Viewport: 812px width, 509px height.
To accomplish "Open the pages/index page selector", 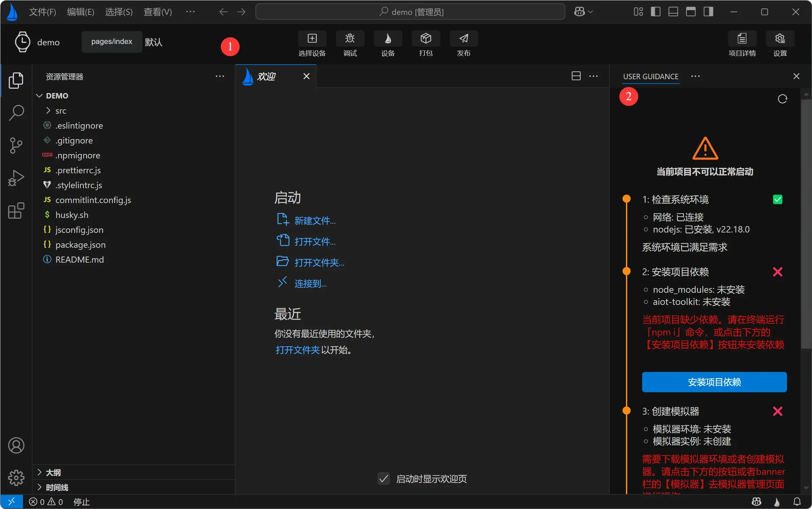I will [x=112, y=42].
